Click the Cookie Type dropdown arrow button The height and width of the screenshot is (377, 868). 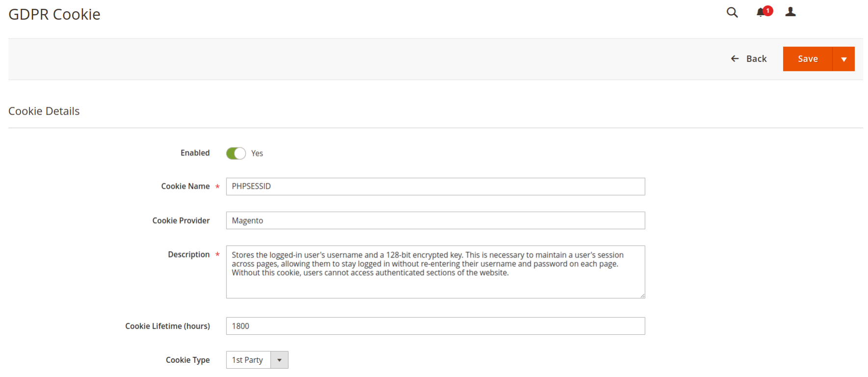[279, 360]
